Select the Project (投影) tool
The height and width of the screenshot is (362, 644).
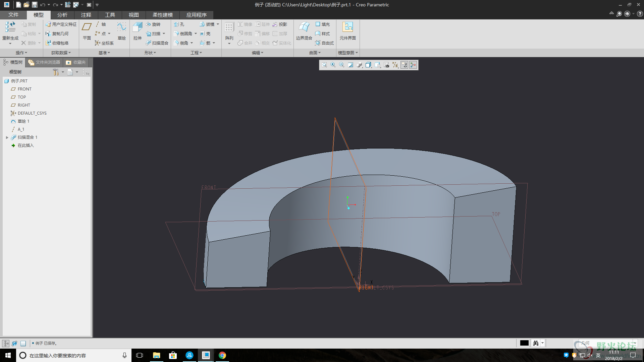[280, 24]
